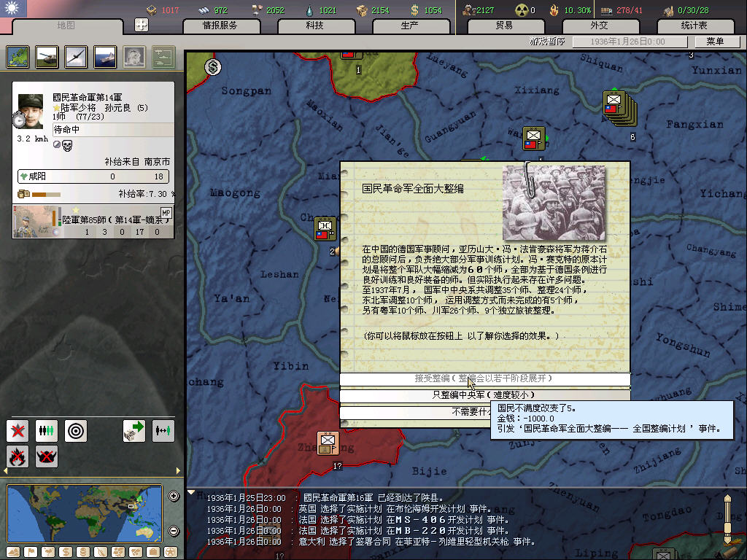
Task: Click the disband unit crossed star icon
Action: point(18,431)
